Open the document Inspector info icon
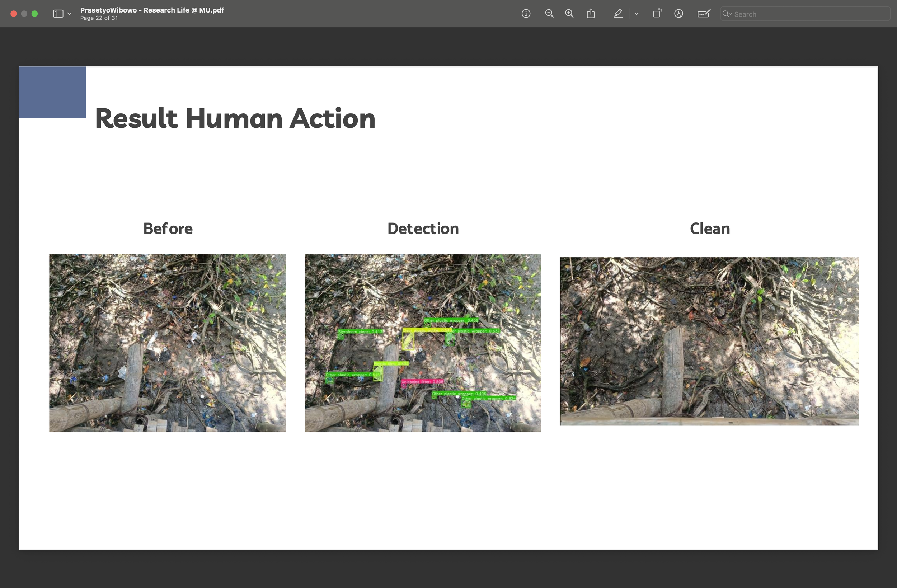Image resolution: width=897 pixels, height=588 pixels. coord(526,14)
